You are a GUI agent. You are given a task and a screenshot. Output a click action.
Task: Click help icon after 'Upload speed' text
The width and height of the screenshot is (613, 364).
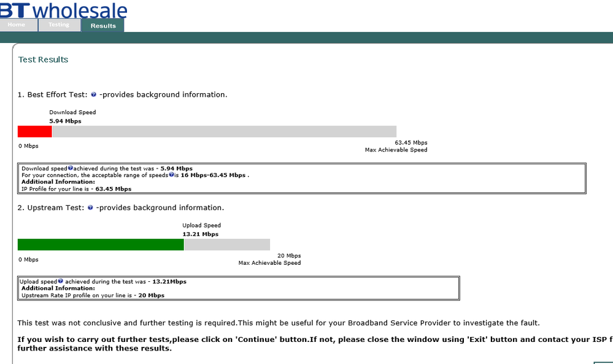[x=60, y=281]
